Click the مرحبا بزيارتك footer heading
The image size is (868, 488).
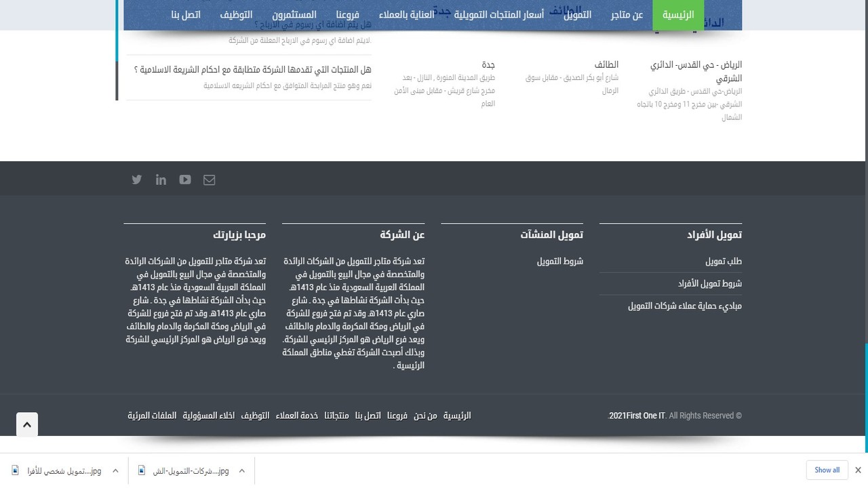239,235
